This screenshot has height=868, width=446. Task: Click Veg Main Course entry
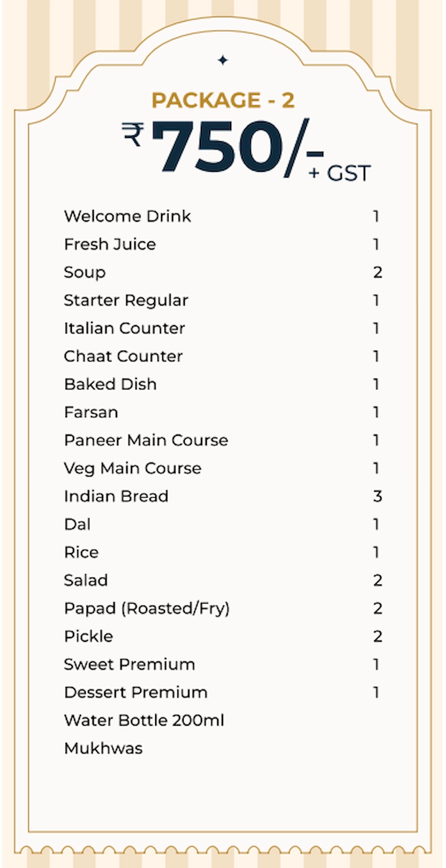[x=133, y=468]
